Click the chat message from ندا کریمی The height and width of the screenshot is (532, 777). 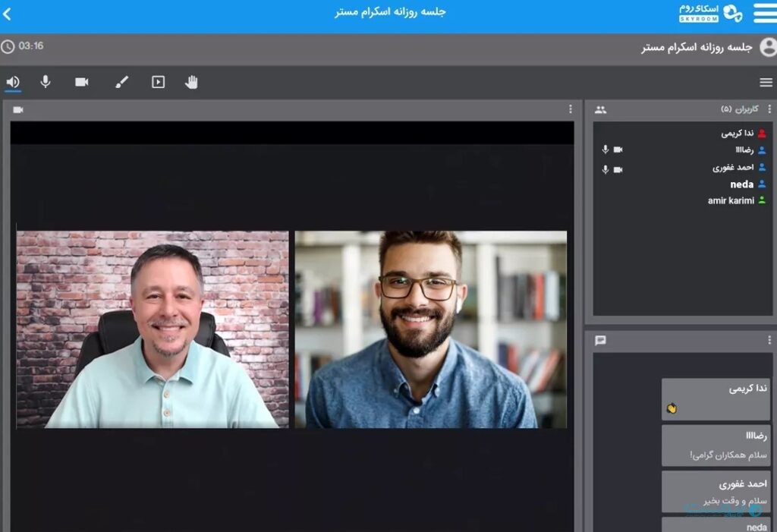tap(716, 399)
